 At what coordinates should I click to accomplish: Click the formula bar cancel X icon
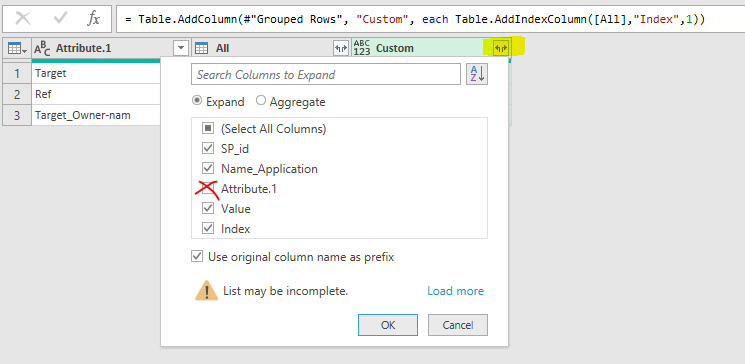(23, 18)
